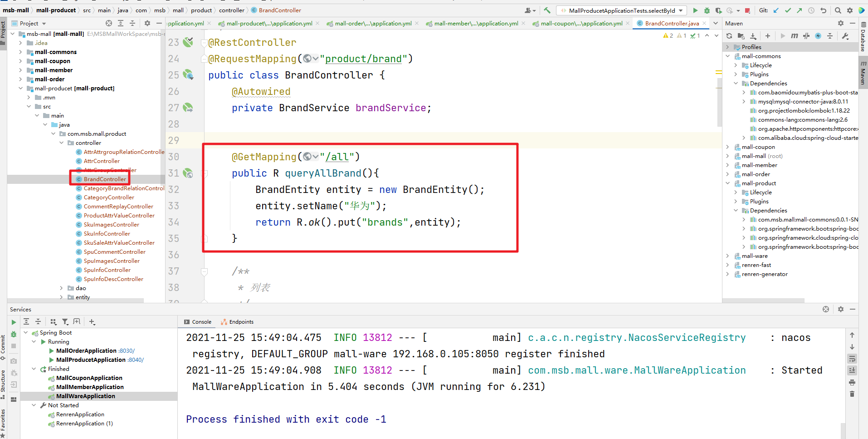Screen dimensions: 868x439
Task: Reload all Maven projects
Action: point(729,36)
